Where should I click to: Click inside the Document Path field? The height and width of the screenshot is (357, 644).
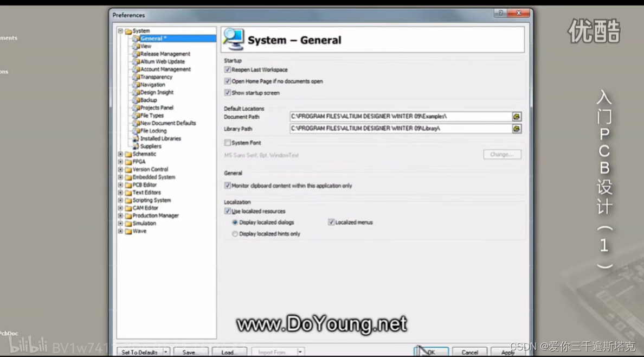[401, 117]
